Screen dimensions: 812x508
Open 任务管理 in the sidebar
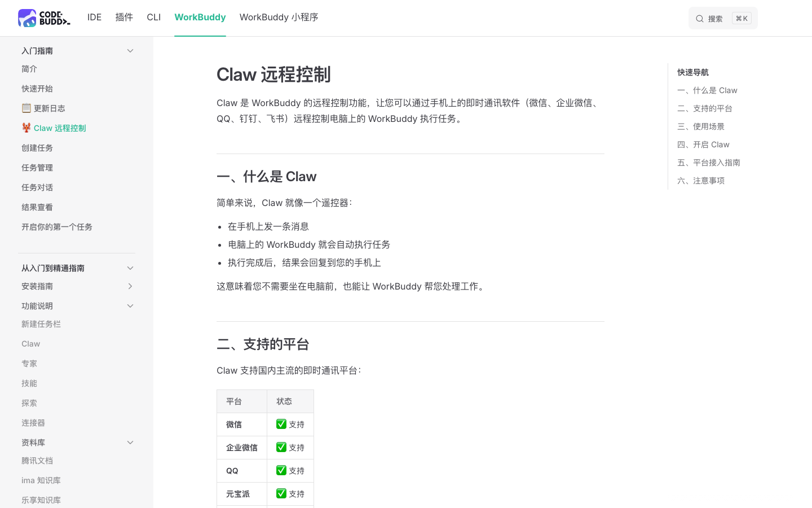[x=37, y=168]
